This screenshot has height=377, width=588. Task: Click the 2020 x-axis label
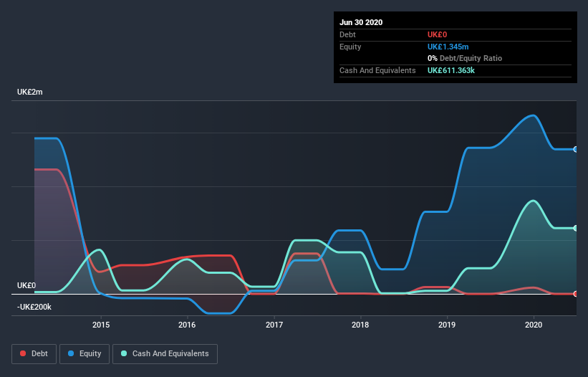534,325
